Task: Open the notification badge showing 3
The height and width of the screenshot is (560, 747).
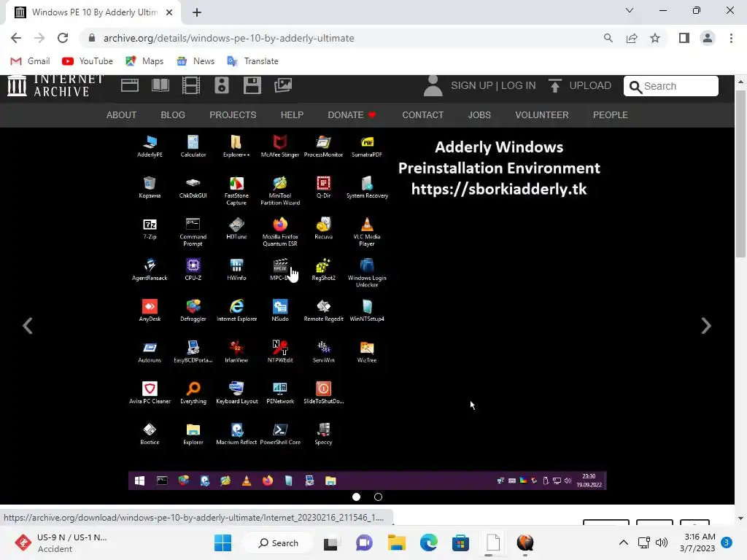Action: [727, 542]
